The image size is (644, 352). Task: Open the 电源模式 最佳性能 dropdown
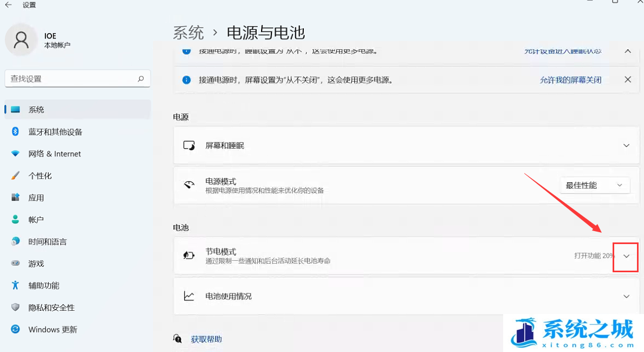594,185
